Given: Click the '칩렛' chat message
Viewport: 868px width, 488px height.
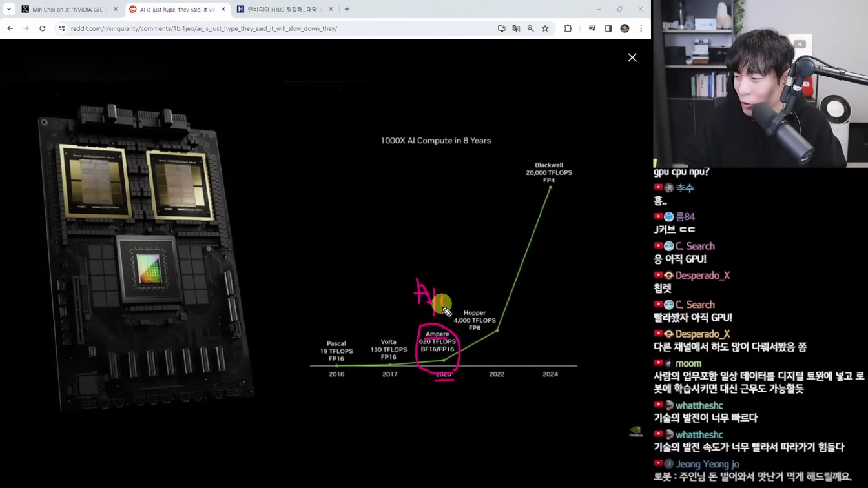Looking at the screenshot, I should [663, 289].
